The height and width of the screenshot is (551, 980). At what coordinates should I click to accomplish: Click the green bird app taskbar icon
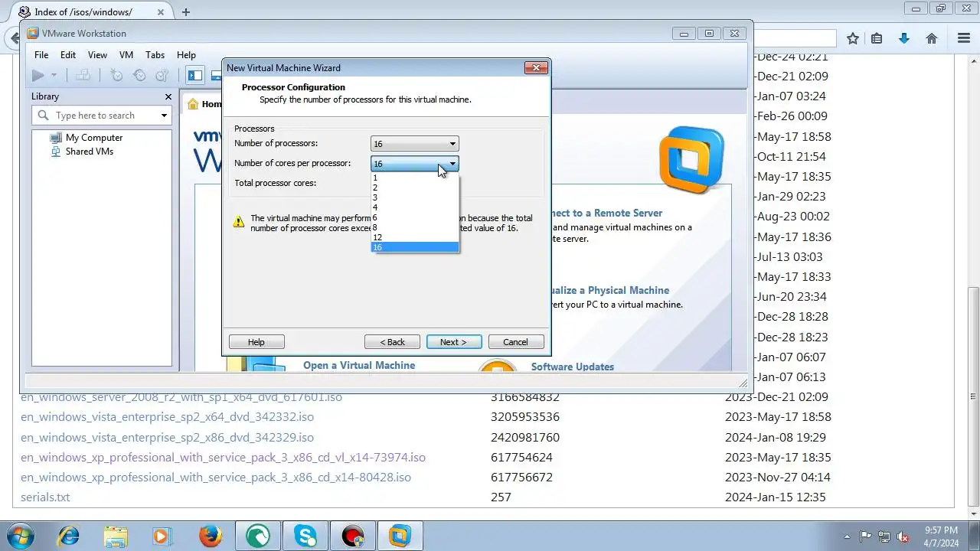[x=258, y=536]
